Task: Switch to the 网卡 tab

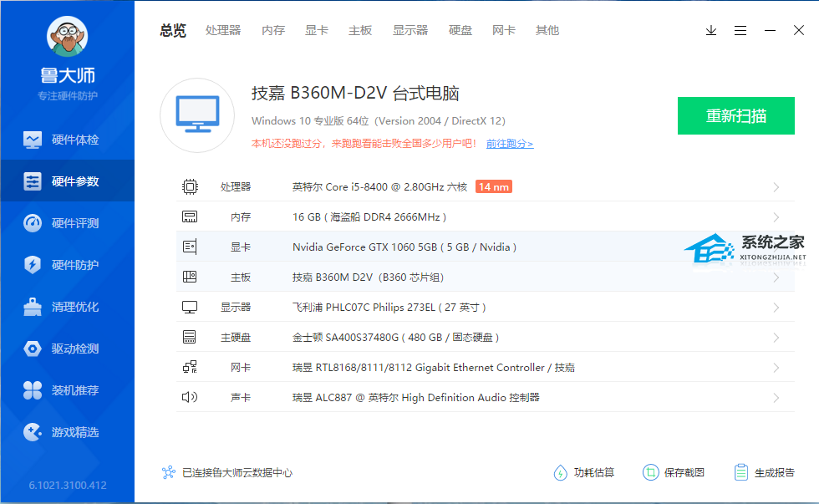Action: (x=503, y=30)
